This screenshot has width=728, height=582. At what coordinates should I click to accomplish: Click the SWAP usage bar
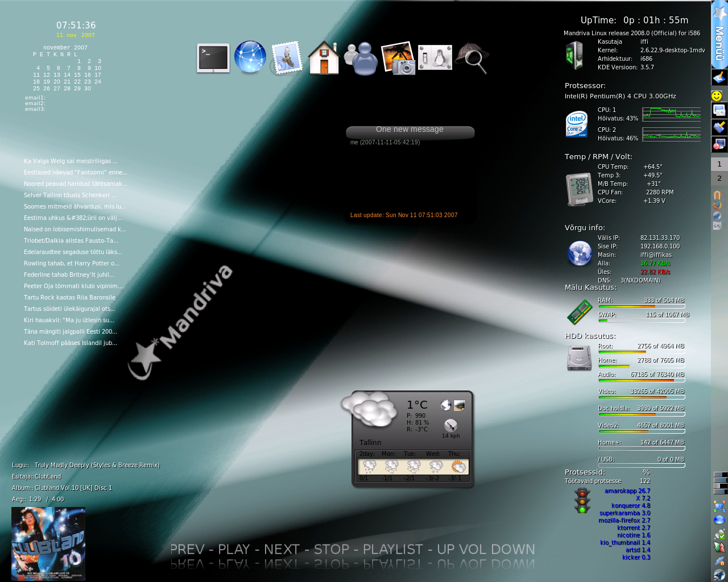pyautogui.click(x=642, y=321)
